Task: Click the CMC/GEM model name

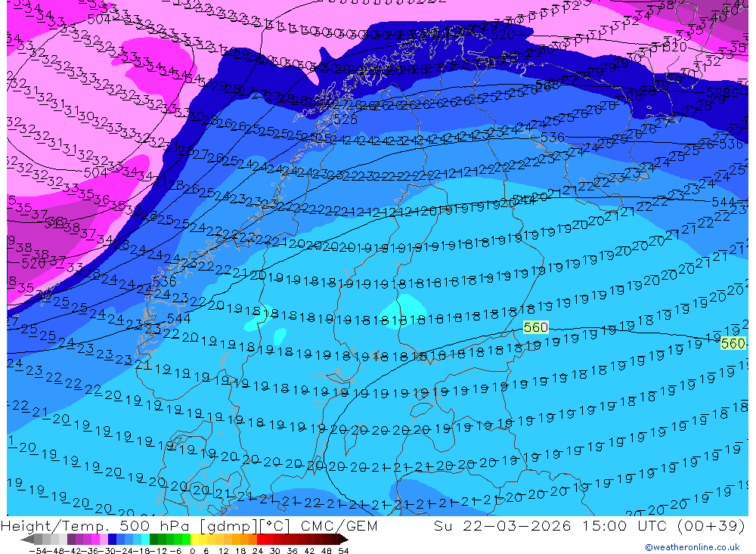Action: click(339, 526)
